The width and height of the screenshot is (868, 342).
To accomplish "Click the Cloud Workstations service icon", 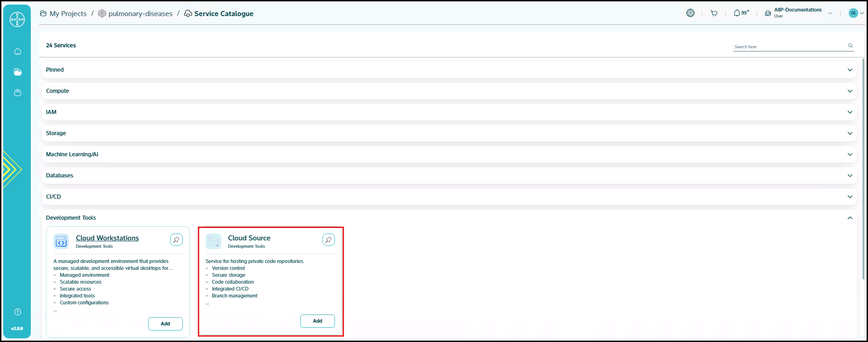I will tap(61, 241).
